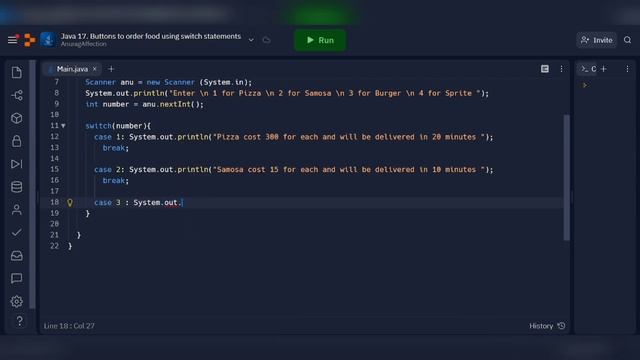
Task: Click the cloud sync status icon
Action: tap(267, 40)
